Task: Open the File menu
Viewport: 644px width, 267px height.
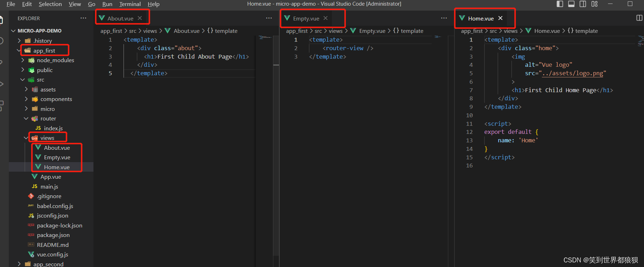Action: pos(11,4)
